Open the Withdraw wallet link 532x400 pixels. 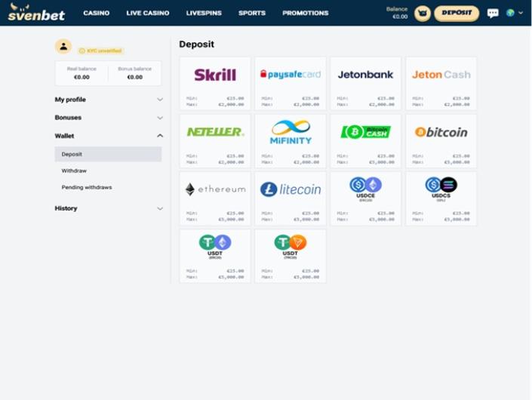point(74,171)
